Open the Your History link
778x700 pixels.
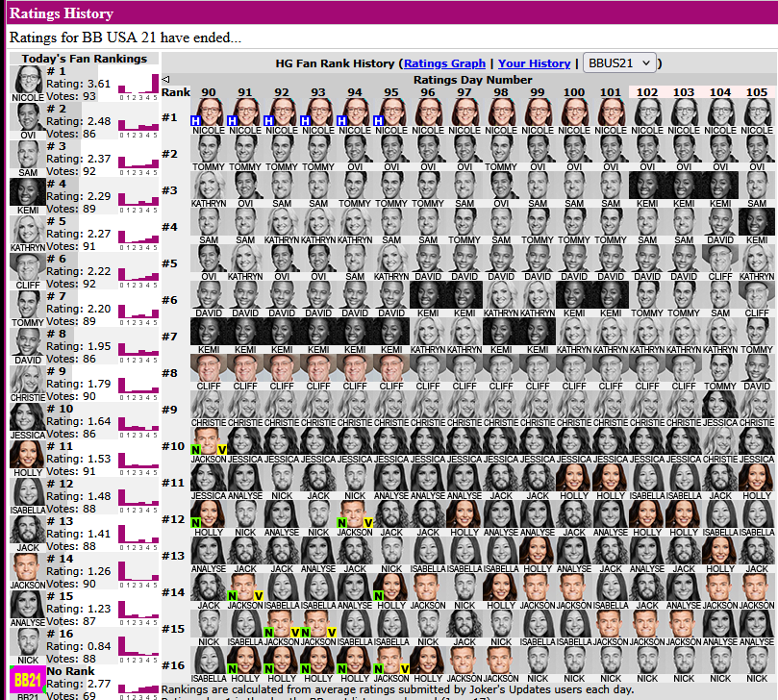[535, 63]
